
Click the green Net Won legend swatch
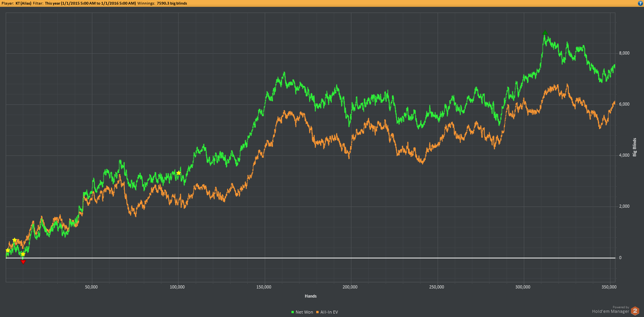tap(293, 312)
